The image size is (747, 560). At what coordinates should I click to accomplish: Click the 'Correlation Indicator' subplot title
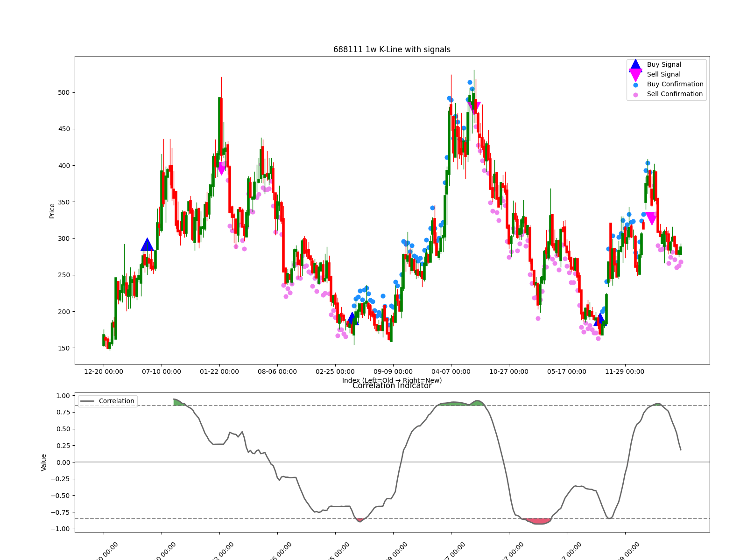(x=392, y=386)
